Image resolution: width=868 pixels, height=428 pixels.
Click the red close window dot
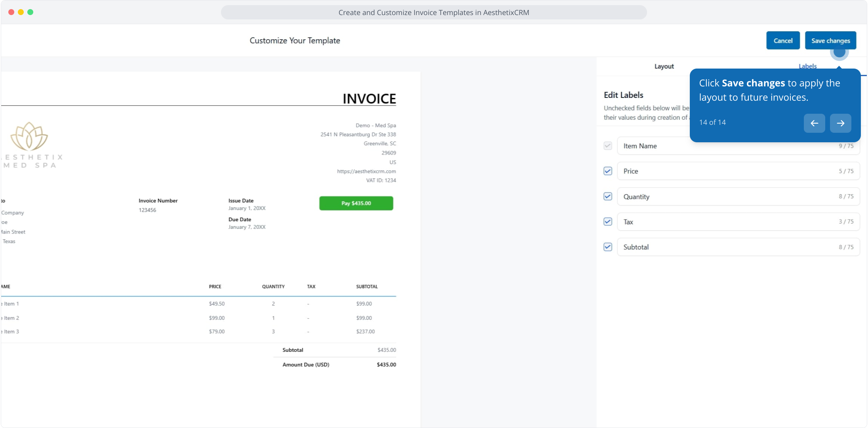pyautogui.click(x=11, y=12)
